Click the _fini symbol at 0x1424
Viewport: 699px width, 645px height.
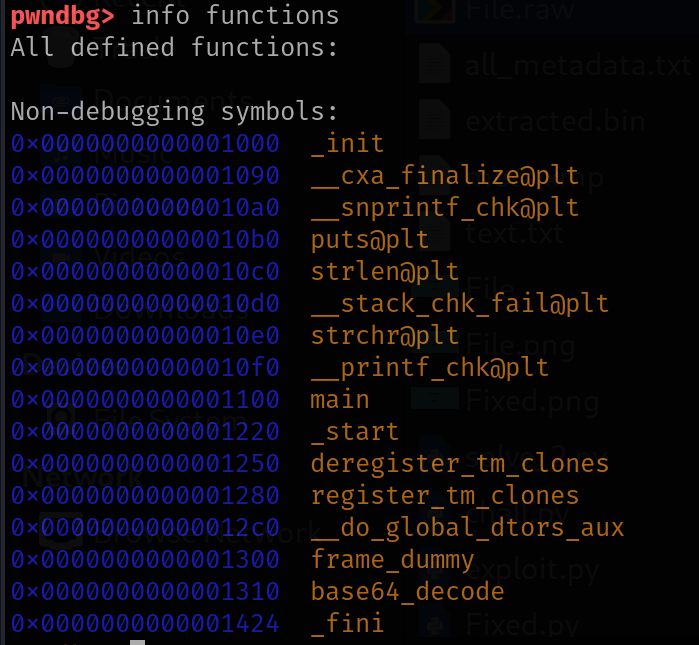(347, 623)
